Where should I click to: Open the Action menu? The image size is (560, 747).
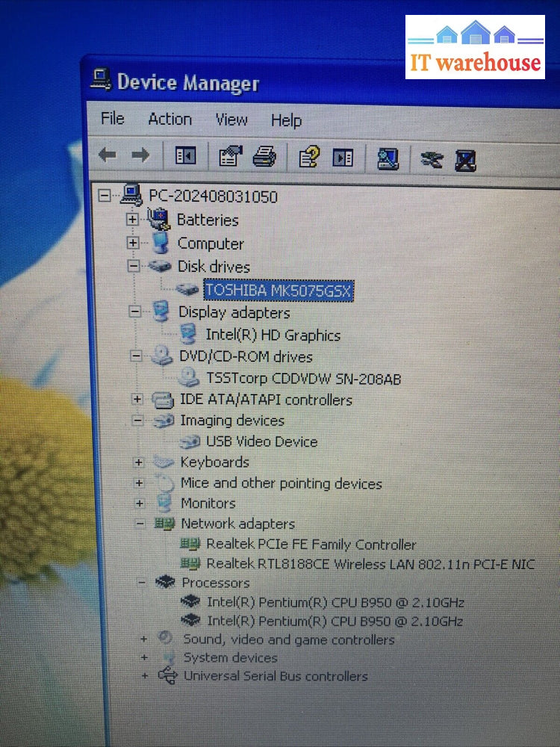click(170, 119)
